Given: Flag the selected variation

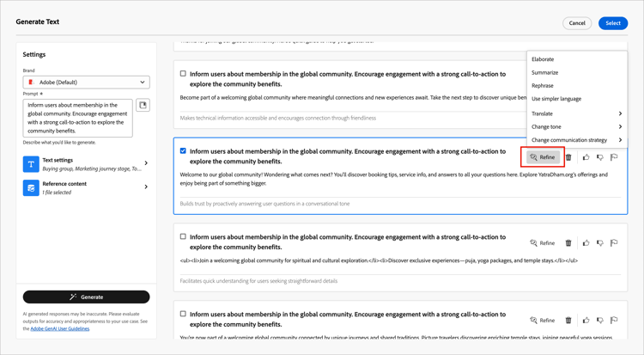Looking at the screenshot, I should [x=614, y=157].
